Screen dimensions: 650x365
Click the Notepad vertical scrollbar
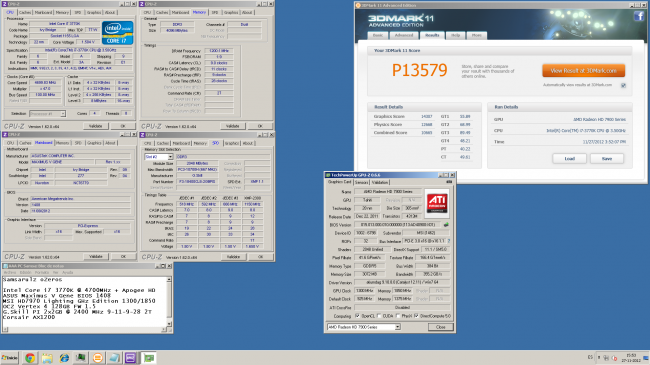[x=169, y=302]
